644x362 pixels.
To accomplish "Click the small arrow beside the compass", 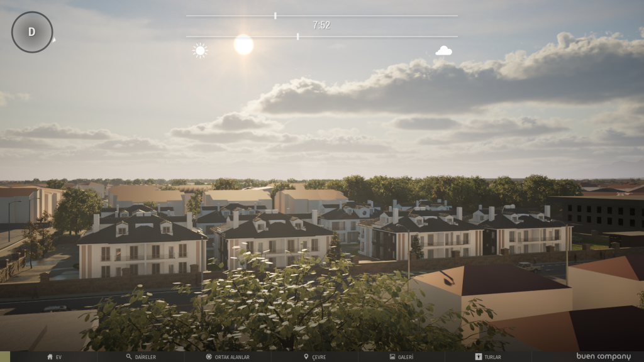I will (54, 40).
